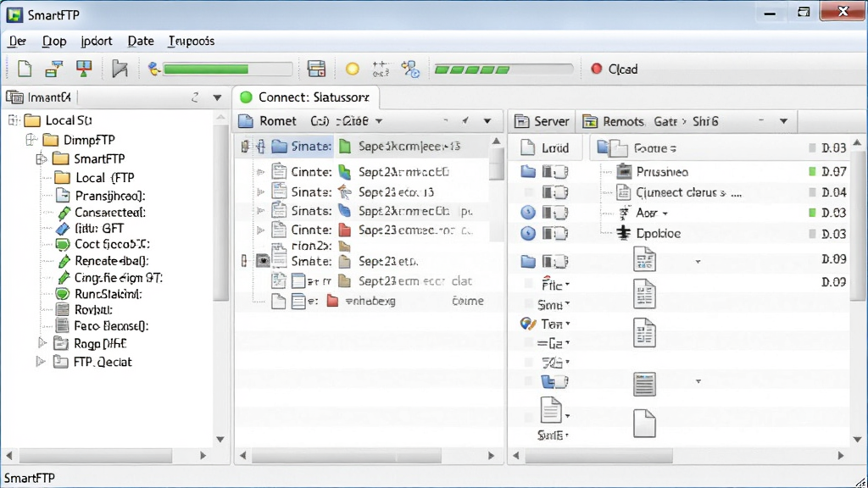Toggle the checkbox beside the Ftlc dropdown
This screenshot has height=488, width=868.
(529, 285)
